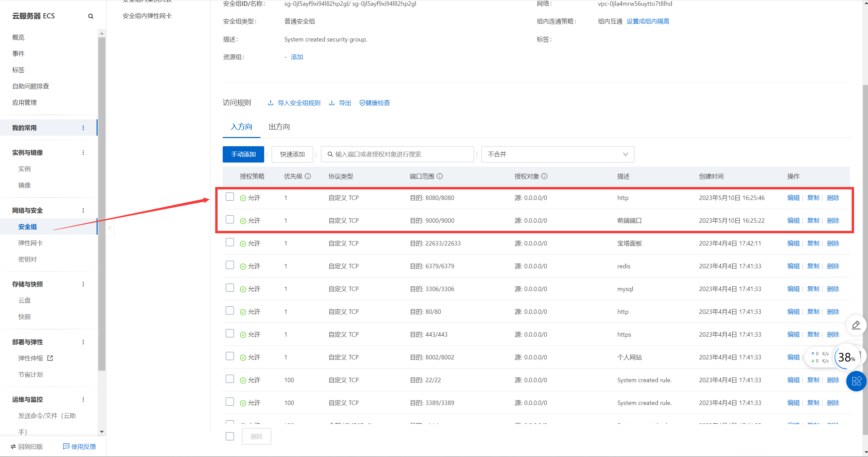Check the 6379/6379 redis rule checkbox
868x457 pixels.
[x=230, y=265]
